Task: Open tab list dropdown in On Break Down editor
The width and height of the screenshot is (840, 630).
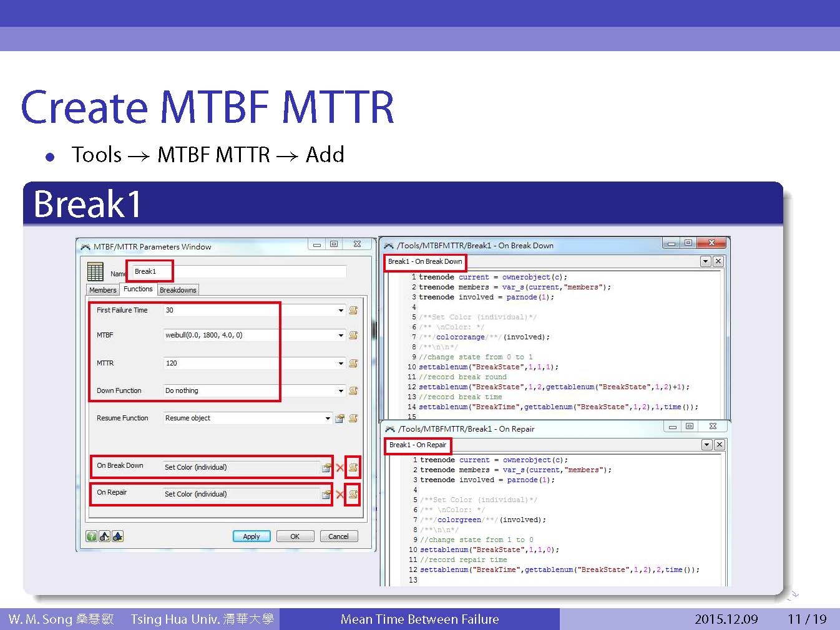Action: coord(705,261)
